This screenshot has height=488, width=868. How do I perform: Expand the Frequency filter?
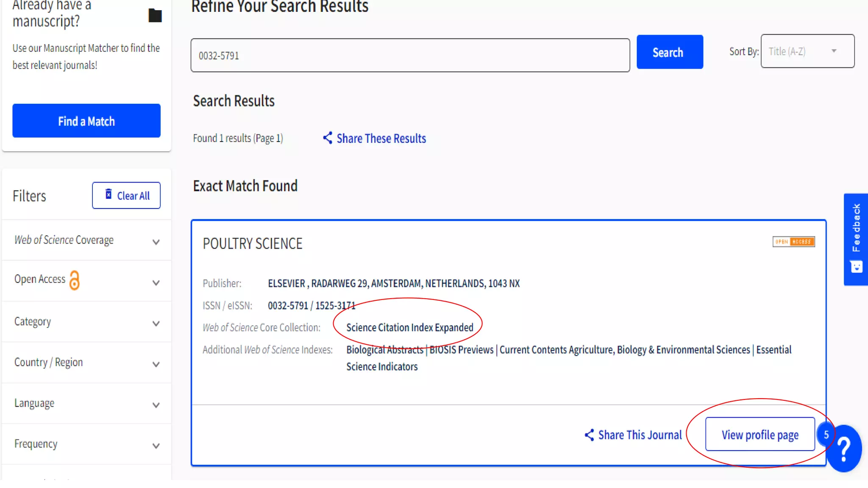click(x=156, y=445)
